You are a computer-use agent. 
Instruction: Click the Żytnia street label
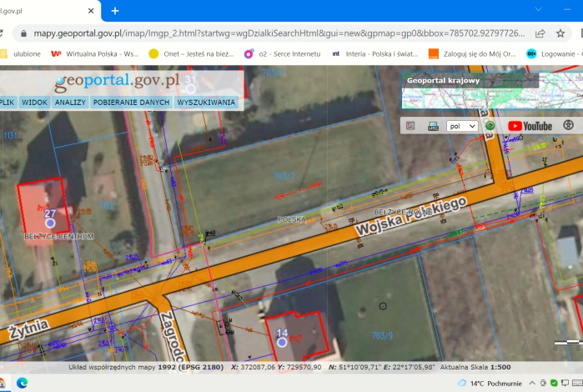[x=29, y=329]
